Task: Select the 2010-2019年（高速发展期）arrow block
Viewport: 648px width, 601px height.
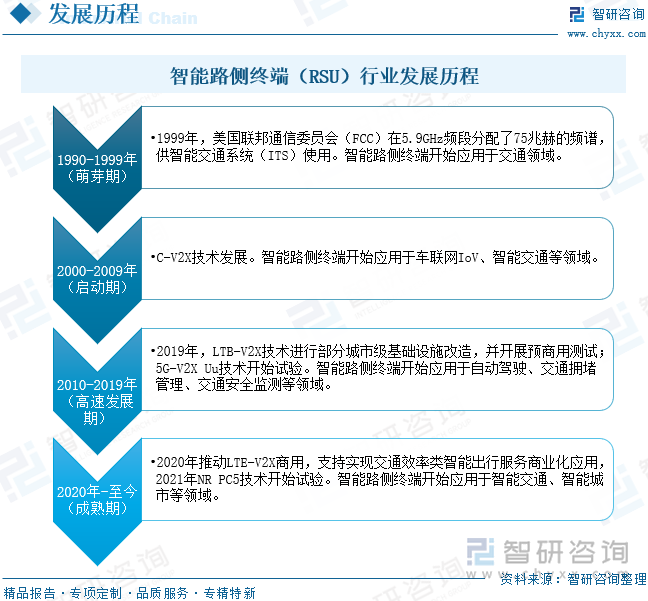Action: click(98, 392)
